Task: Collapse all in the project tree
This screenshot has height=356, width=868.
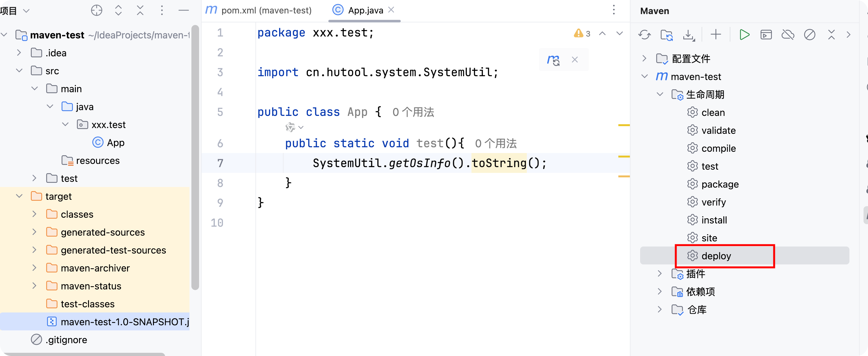Action: click(140, 11)
